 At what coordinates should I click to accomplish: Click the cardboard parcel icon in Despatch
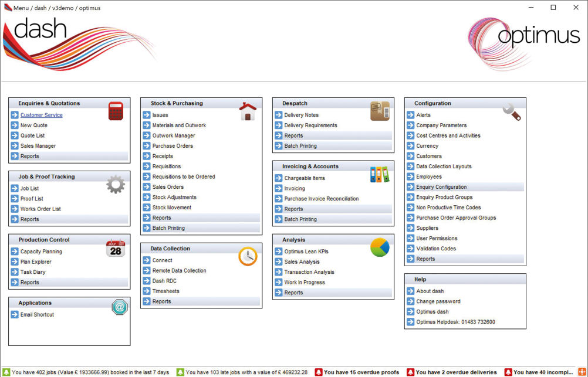tap(380, 111)
